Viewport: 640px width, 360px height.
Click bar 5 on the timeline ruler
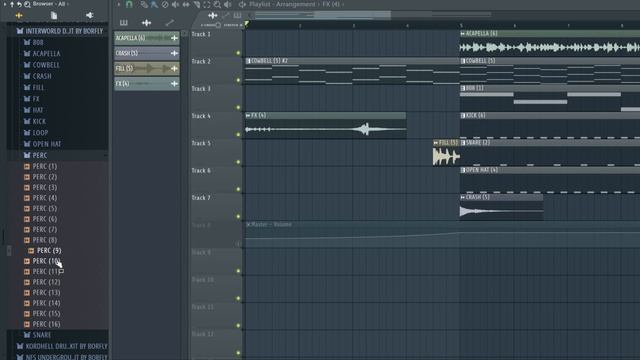462,25
